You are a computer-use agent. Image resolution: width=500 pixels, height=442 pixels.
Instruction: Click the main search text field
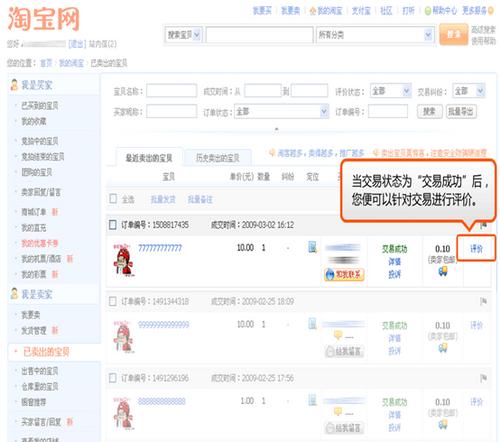(260, 35)
